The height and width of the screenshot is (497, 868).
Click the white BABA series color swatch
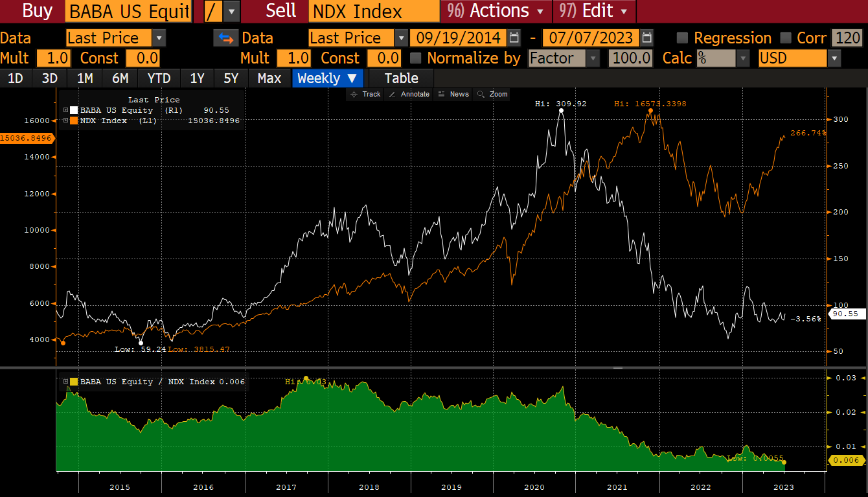click(x=74, y=111)
